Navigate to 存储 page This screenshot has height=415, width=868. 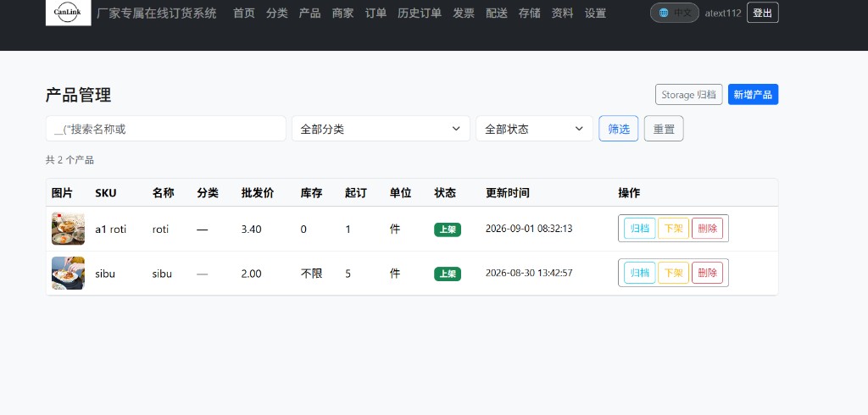tap(529, 14)
